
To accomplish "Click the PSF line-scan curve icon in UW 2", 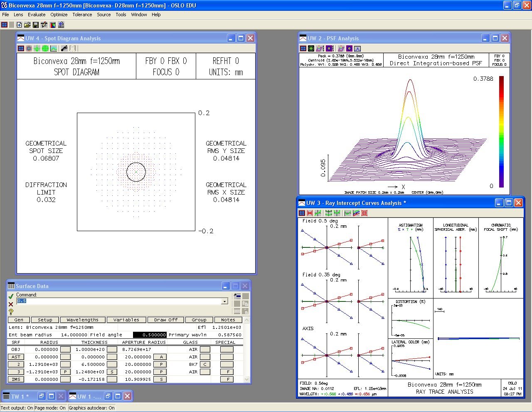I will [x=357, y=49].
